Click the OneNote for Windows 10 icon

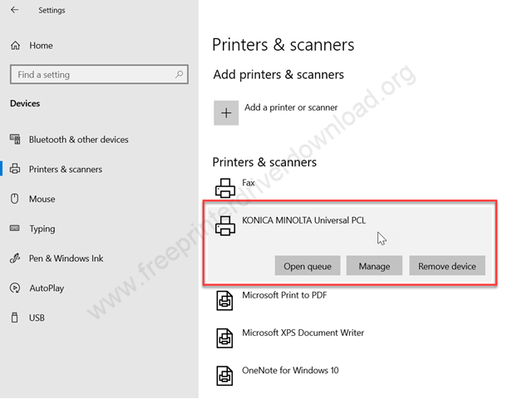point(224,376)
